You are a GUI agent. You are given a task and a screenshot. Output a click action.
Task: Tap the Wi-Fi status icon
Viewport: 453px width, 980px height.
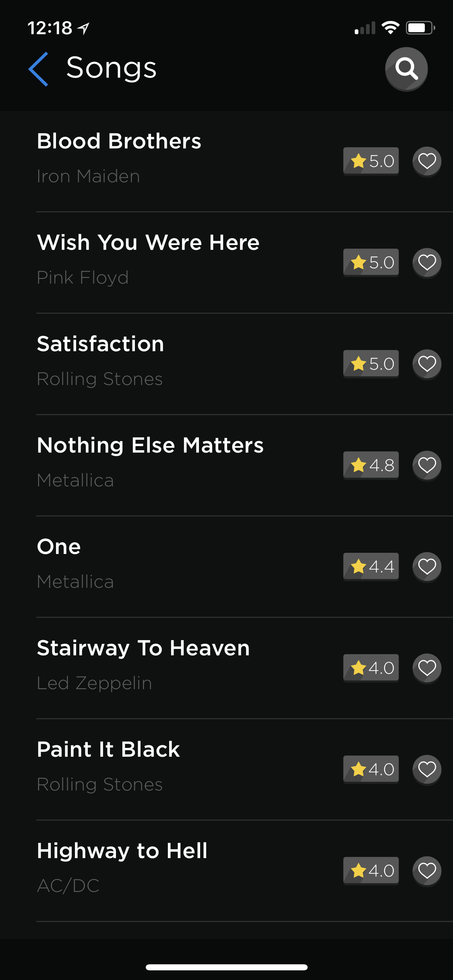click(x=390, y=28)
